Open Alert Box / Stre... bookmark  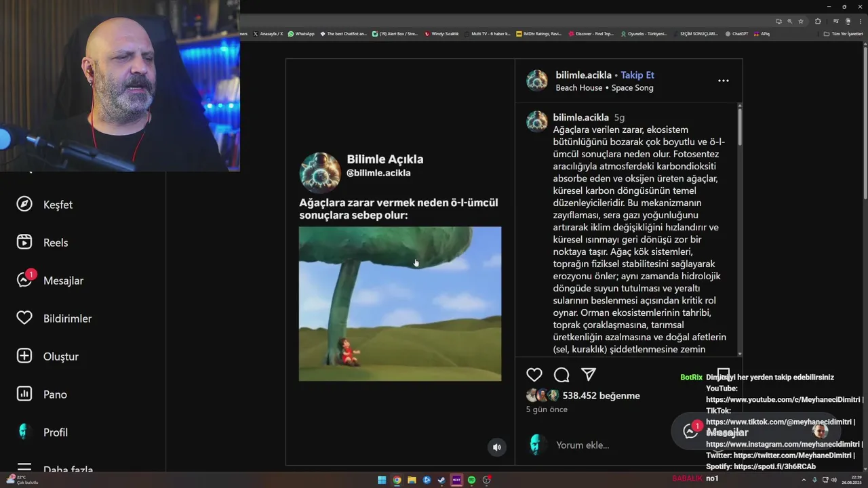(395, 33)
